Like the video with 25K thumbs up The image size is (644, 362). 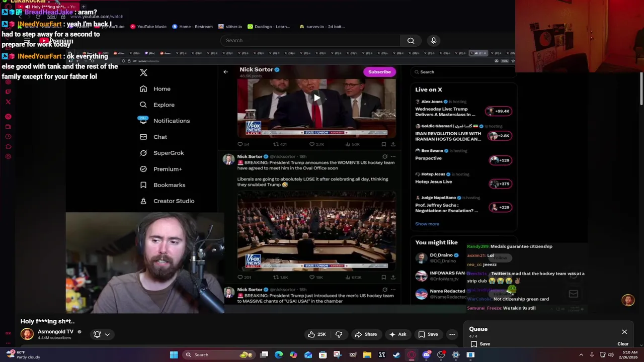[316, 334]
